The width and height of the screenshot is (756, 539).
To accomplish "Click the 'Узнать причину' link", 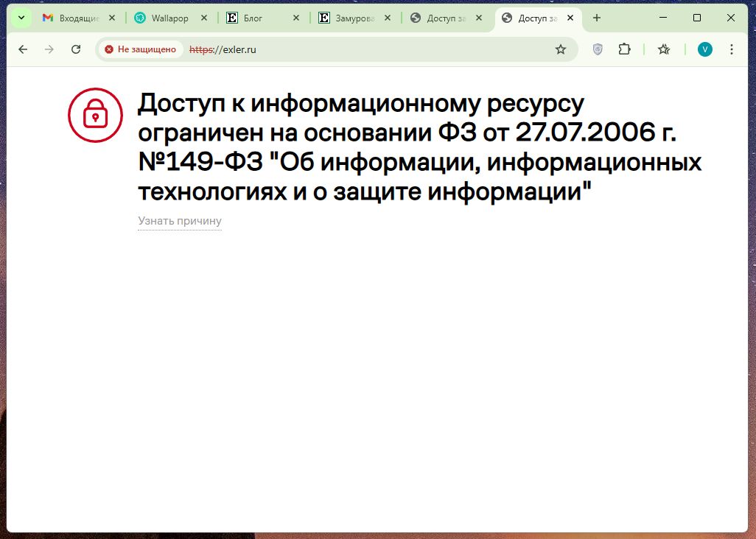I will point(179,221).
